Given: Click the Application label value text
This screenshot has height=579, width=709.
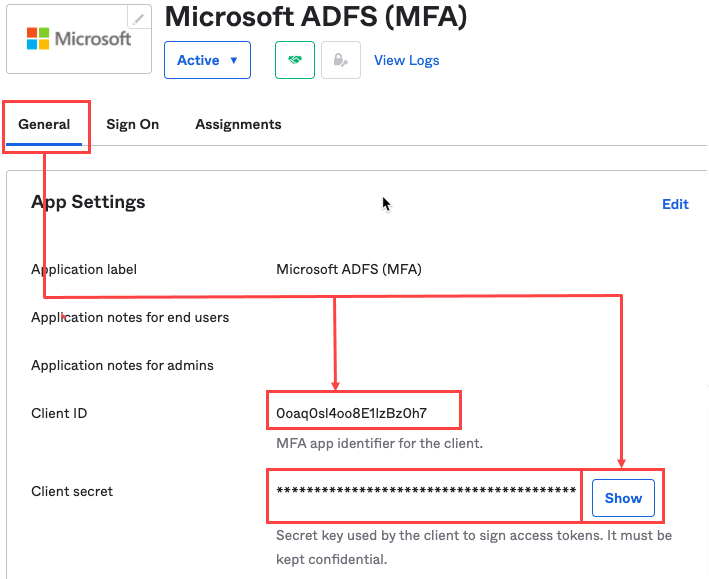Looking at the screenshot, I should [349, 269].
